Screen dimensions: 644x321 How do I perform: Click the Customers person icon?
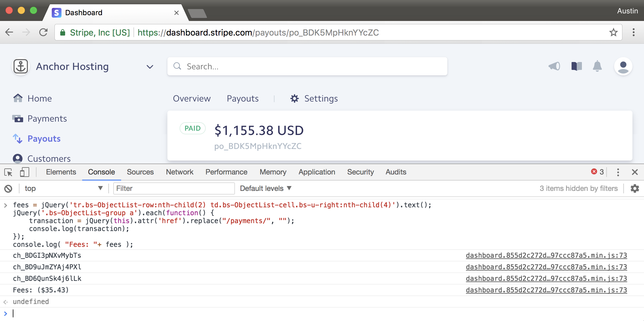[18, 158]
